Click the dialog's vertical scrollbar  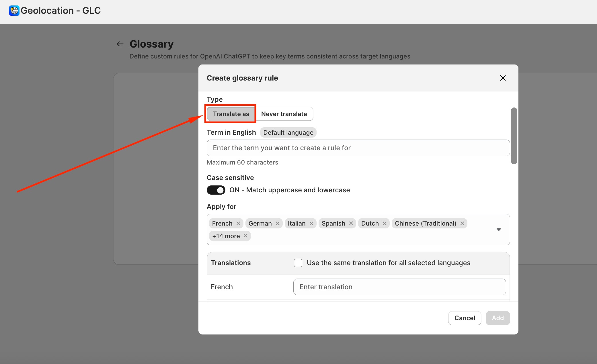pos(514,136)
